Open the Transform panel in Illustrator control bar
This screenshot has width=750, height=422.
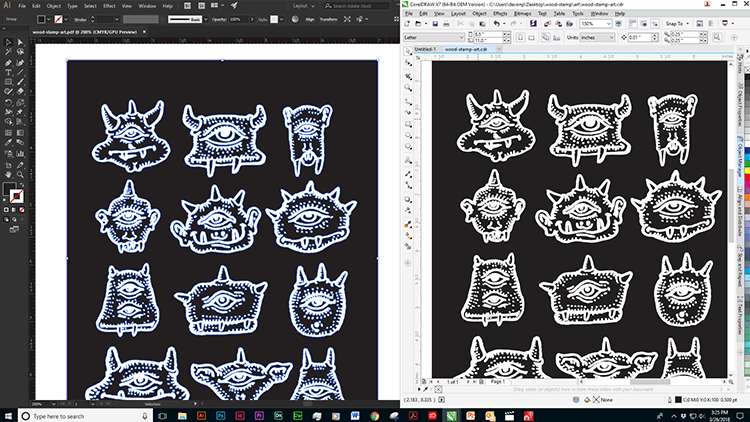tap(329, 19)
